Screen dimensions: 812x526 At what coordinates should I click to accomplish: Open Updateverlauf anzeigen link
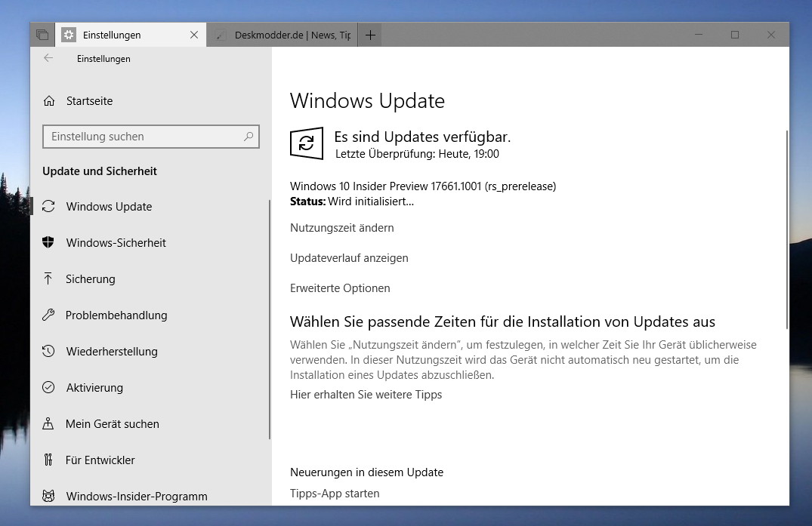coord(349,257)
